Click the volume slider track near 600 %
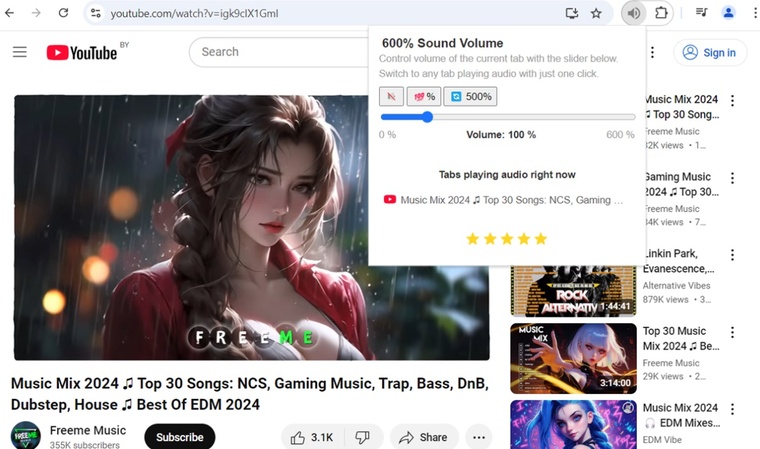Screen dimensions: 760x449 pyautogui.click(x=630, y=117)
